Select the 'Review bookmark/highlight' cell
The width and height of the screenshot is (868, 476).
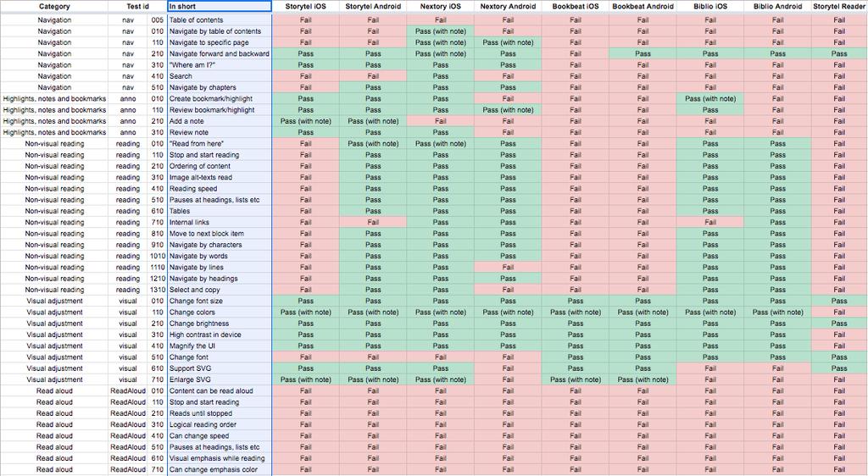tap(220, 110)
